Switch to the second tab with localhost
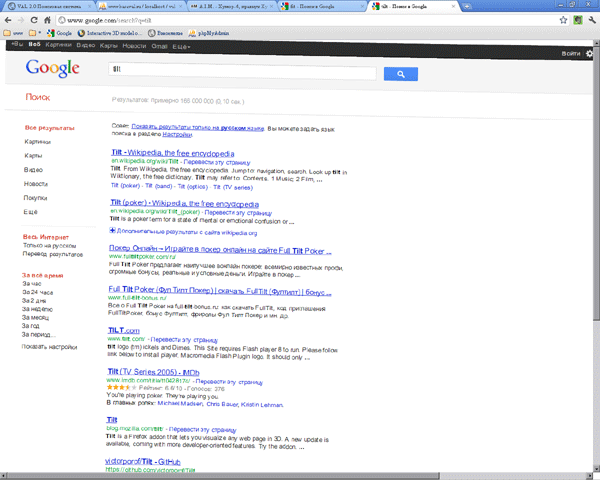The height and width of the screenshot is (480, 600). pos(141,7)
